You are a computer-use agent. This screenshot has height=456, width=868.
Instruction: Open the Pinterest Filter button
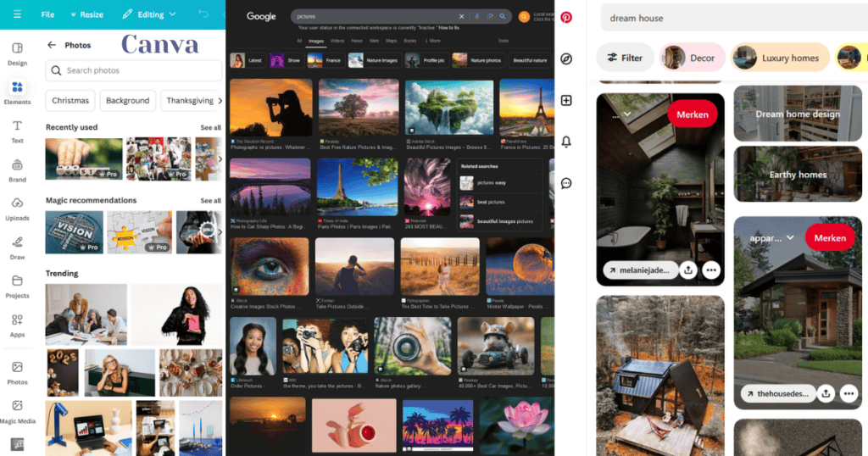[625, 58]
